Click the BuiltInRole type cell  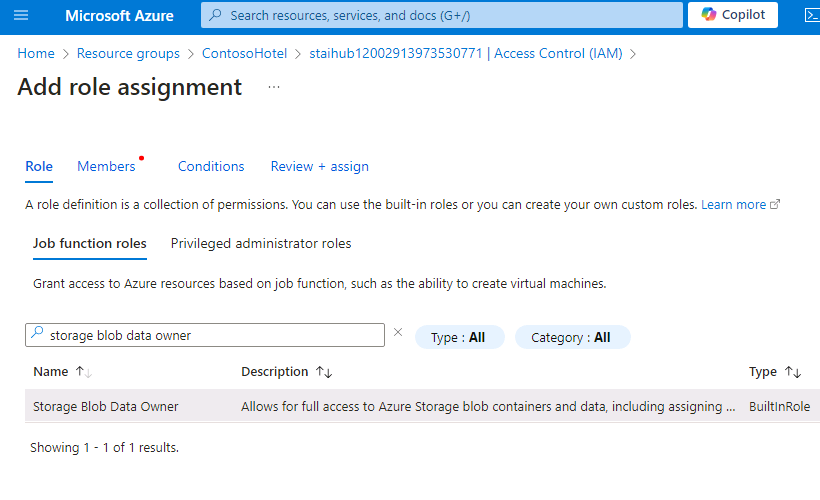779,406
